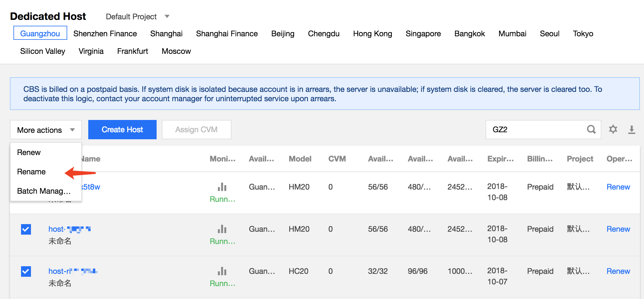The width and height of the screenshot is (644, 299).
Task: Choose Renew in the More actions menu
Action: [x=29, y=152]
